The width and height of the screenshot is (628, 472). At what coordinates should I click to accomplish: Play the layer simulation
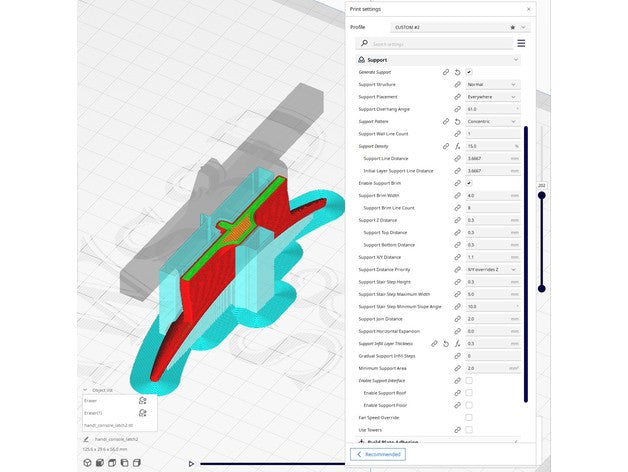pos(191,464)
